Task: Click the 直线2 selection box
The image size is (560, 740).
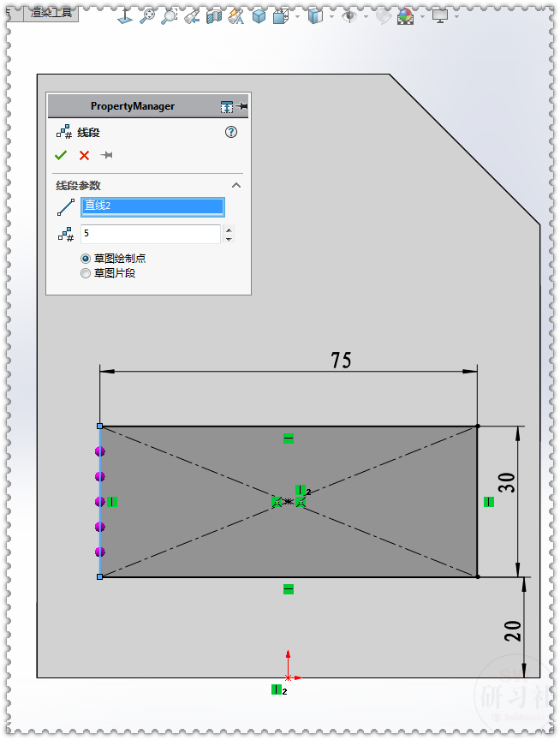Action: 152,206
